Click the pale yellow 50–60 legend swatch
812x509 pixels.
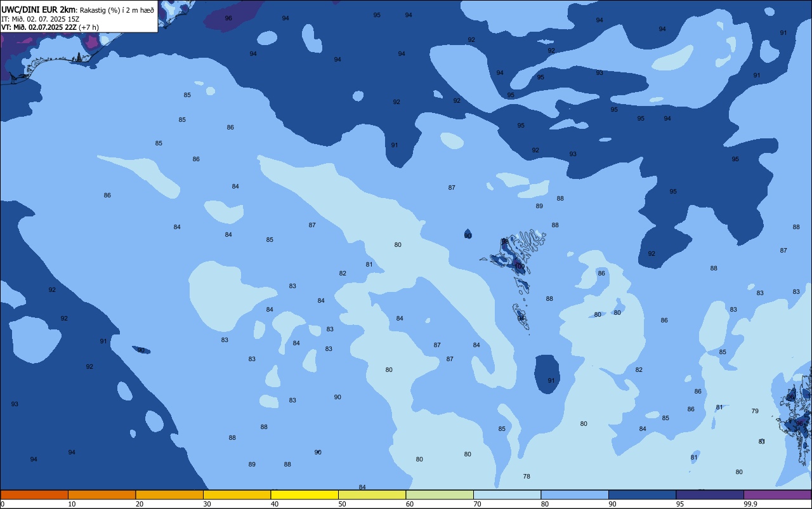click(372, 494)
